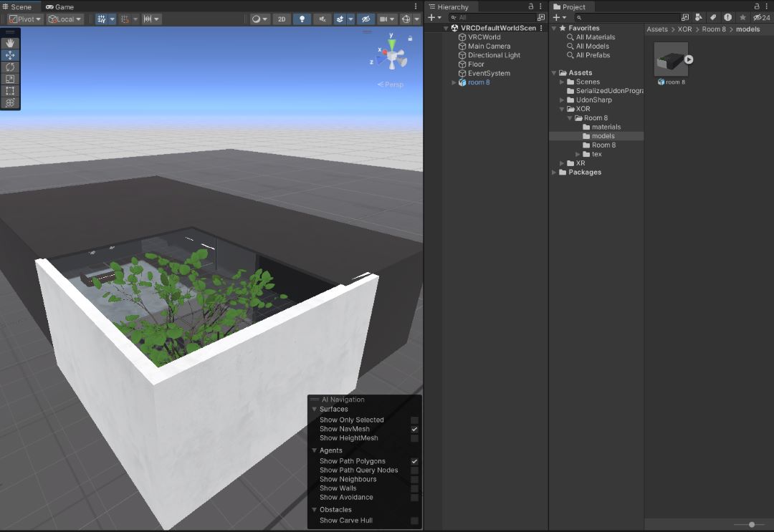Image resolution: width=774 pixels, height=532 pixels.
Task: Expand the room 8 object in Hierarchy
Action: pyautogui.click(x=454, y=82)
